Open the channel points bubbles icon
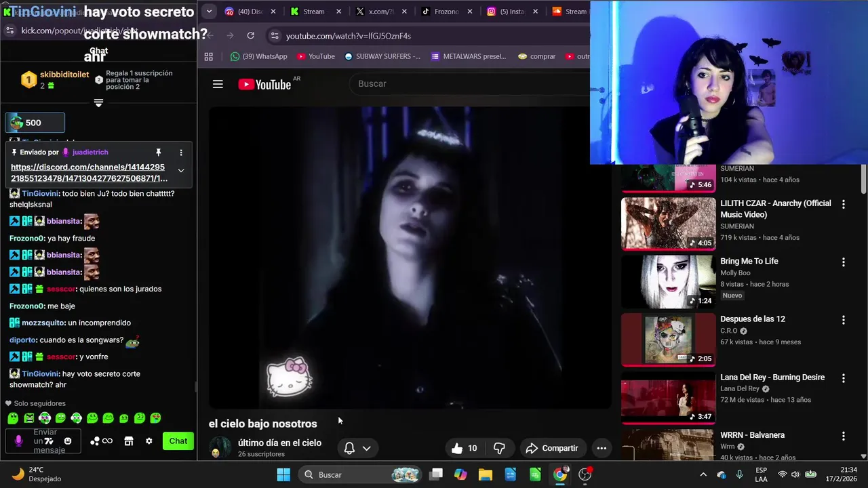Screen dimensions: 868x488 (95, 441)
